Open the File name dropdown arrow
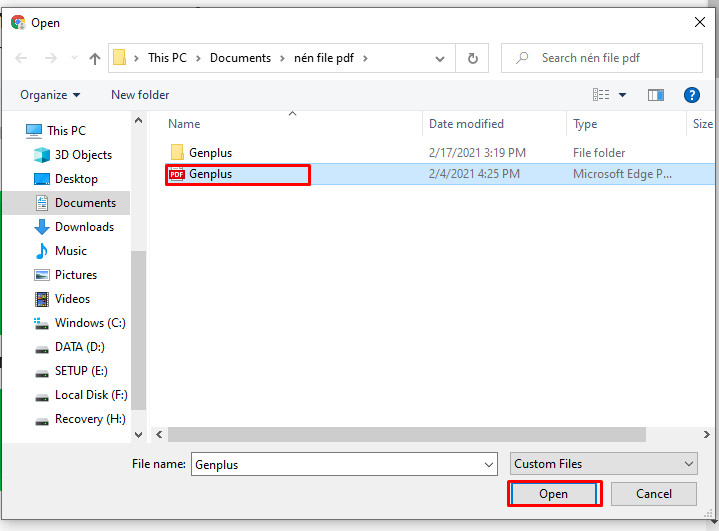The width and height of the screenshot is (719, 531). [x=489, y=465]
